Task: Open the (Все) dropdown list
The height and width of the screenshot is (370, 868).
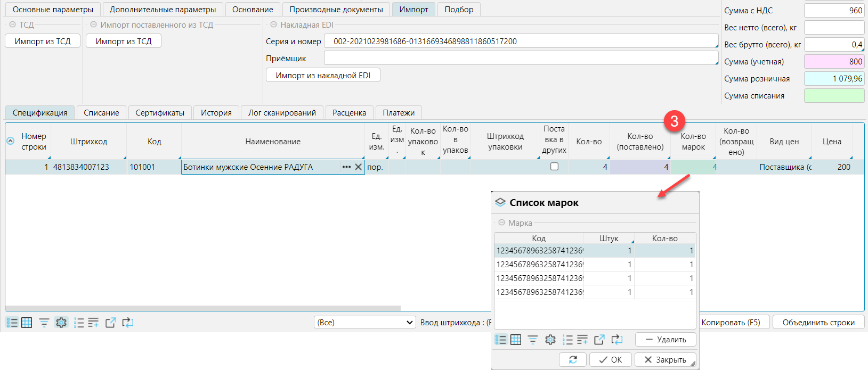Action: [x=364, y=323]
